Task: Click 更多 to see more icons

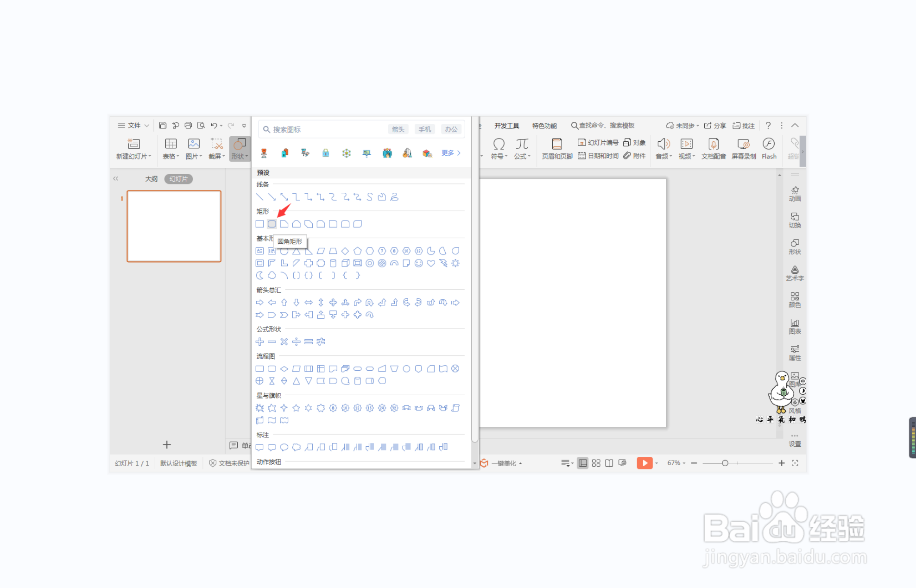Action: [451, 153]
